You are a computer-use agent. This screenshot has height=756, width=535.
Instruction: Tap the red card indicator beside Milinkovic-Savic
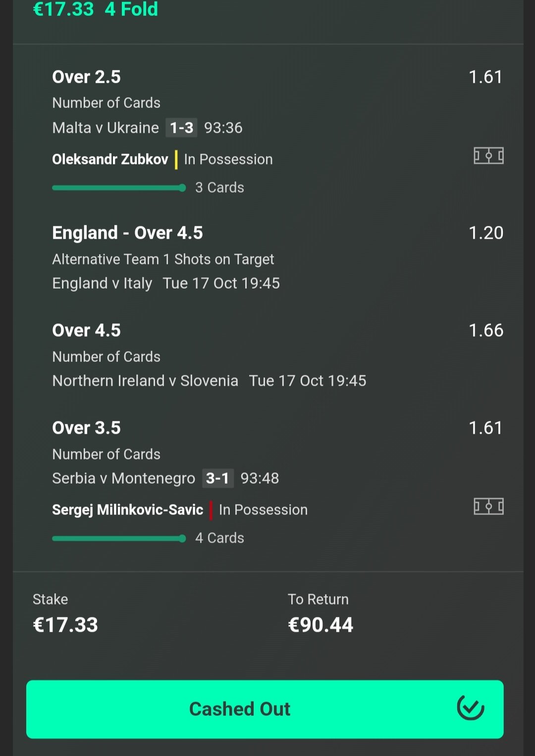(x=211, y=510)
